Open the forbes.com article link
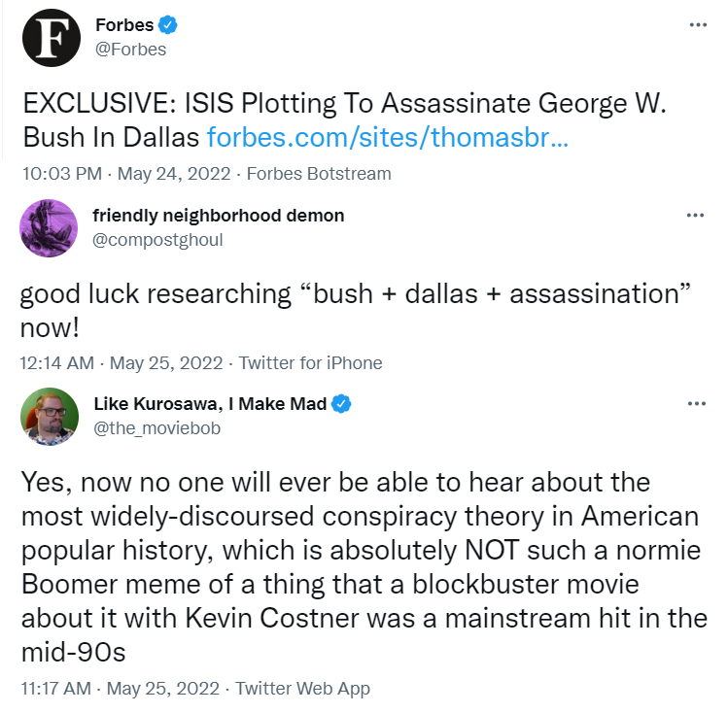 (388, 137)
